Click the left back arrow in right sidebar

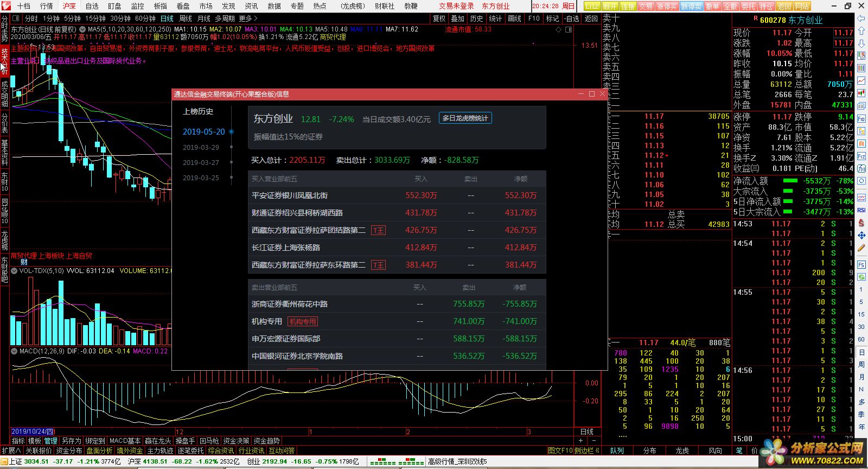tap(861, 18)
